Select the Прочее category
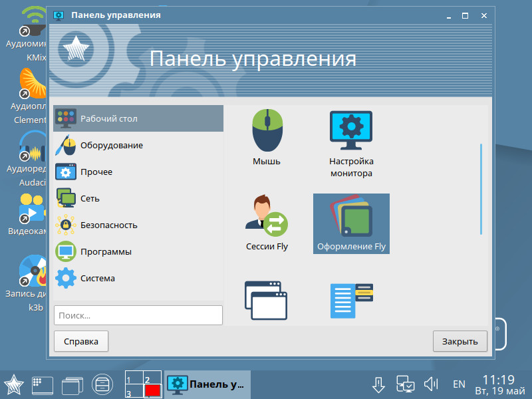The width and height of the screenshot is (532, 399). pyautogui.click(x=138, y=172)
